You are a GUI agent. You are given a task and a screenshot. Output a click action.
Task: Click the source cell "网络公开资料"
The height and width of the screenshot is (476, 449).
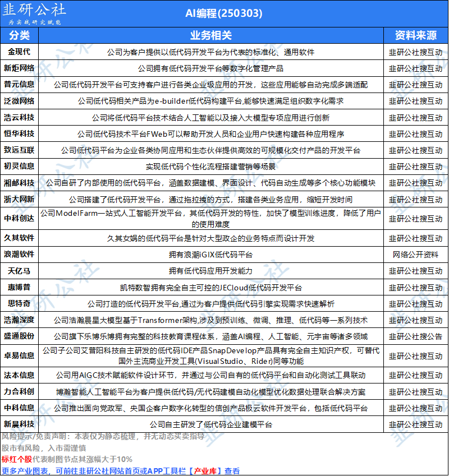[415, 255]
